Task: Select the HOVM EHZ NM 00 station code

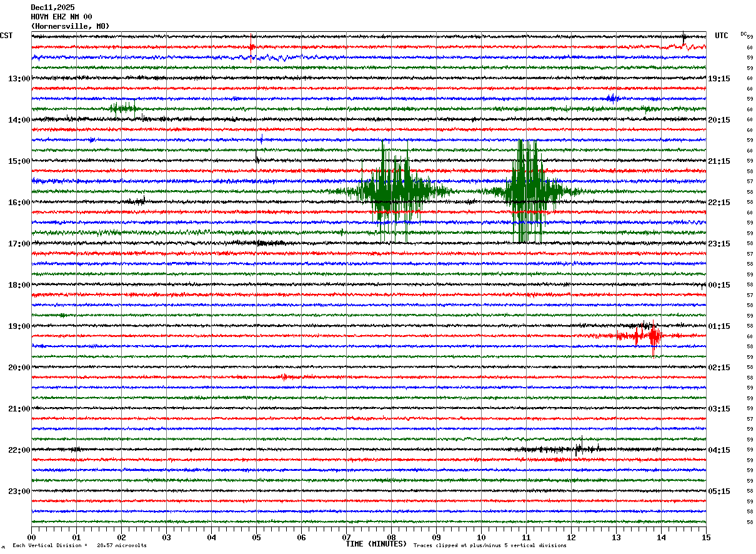Action: 61,17
